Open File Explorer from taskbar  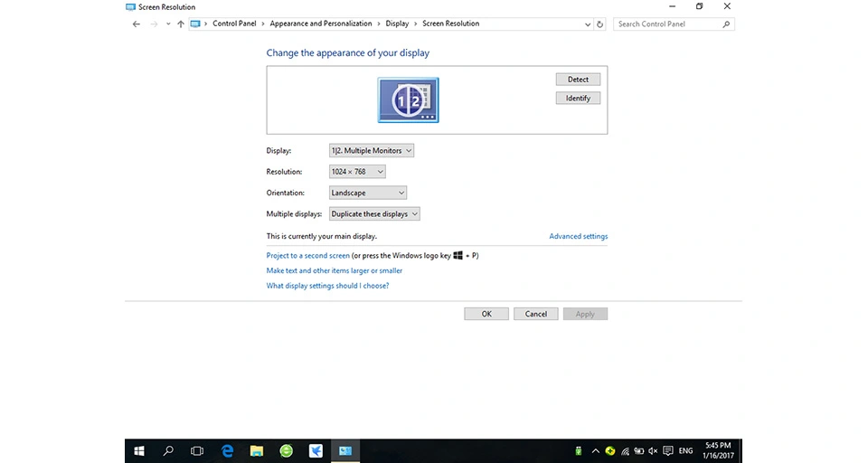pos(256,451)
